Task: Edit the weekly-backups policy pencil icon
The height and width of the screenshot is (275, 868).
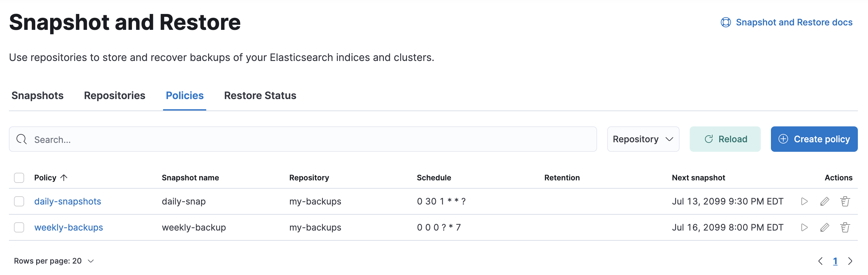Action: 825,227
